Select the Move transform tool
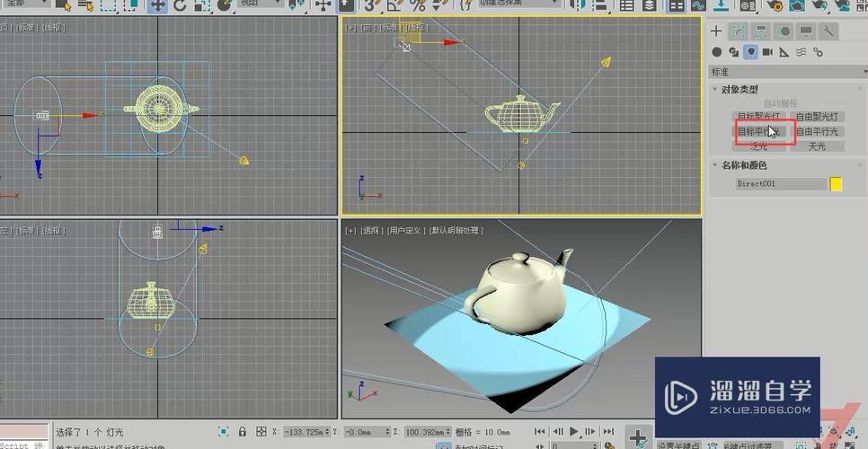The height and width of the screenshot is (449, 868). tap(157, 5)
